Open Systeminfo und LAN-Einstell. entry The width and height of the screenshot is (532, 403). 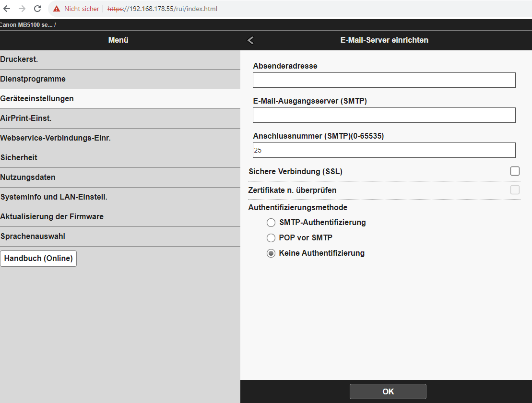(120, 198)
